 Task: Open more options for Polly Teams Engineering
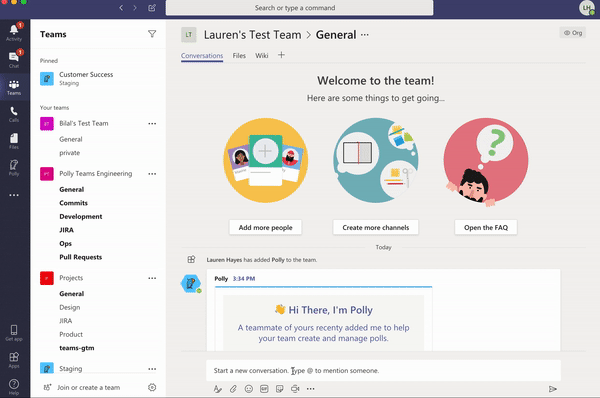point(152,174)
